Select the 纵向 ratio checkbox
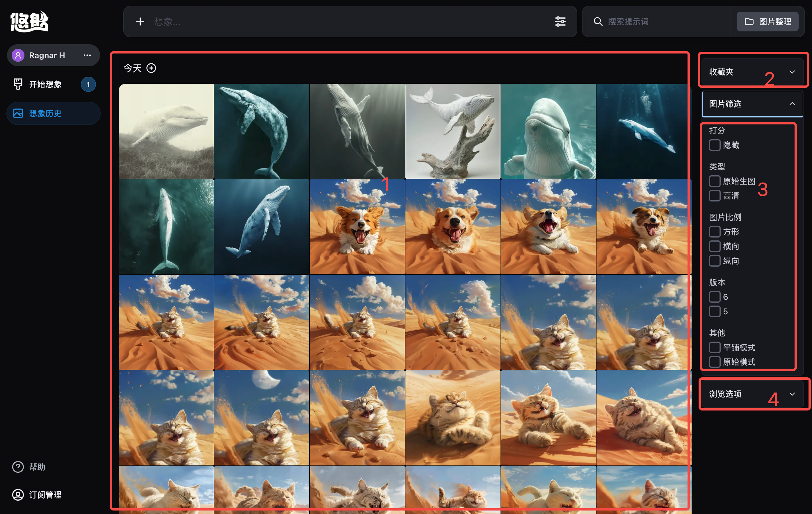The image size is (812, 514). (x=715, y=260)
